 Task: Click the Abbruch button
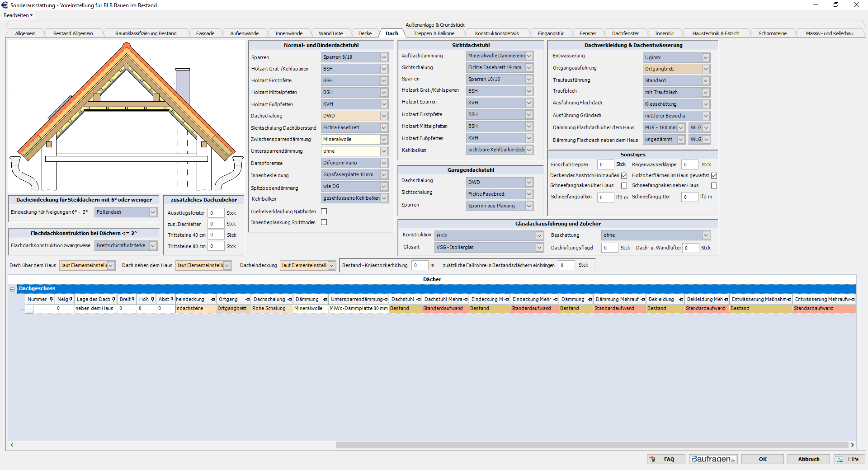(x=808, y=459)
